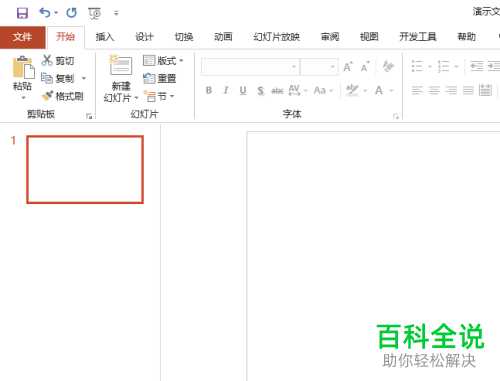Screen dimensions: 500x381
Task: Click the distributed alignment icon
Action: (485, 90)
